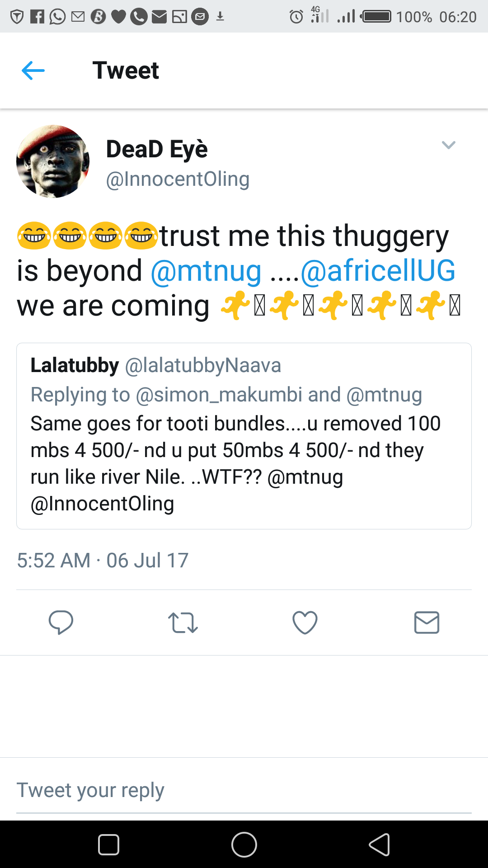This screenshot has width=488, height=868.
Task: Tap the Lalatubby name in quoted tweet
Action: coord(75,365)
